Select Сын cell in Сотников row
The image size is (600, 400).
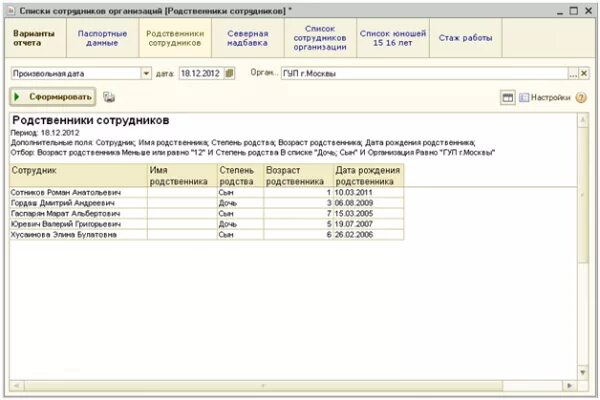(x=241, y=192)
